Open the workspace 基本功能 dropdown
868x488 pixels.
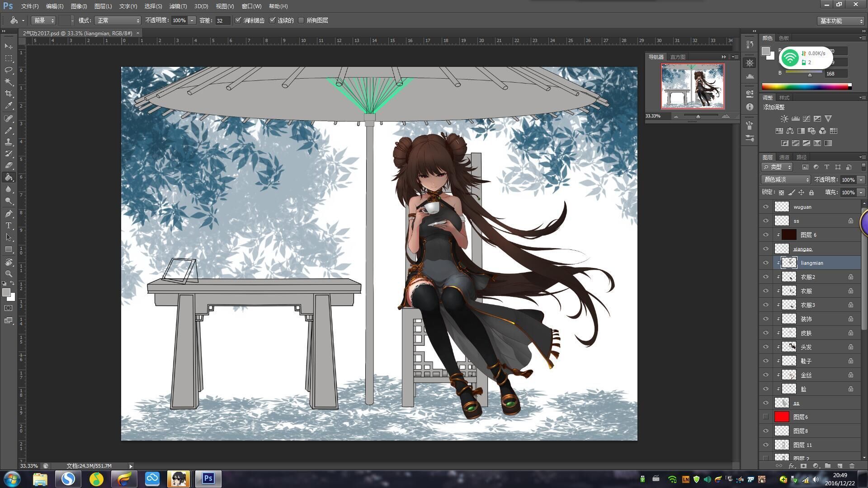(x=841, y=21)
